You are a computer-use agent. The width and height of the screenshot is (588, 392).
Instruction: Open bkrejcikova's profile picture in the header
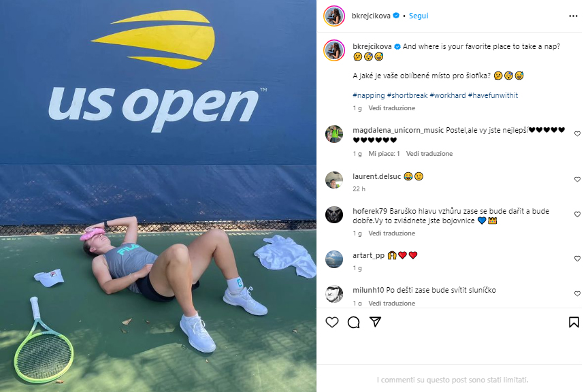pos(334,16)
